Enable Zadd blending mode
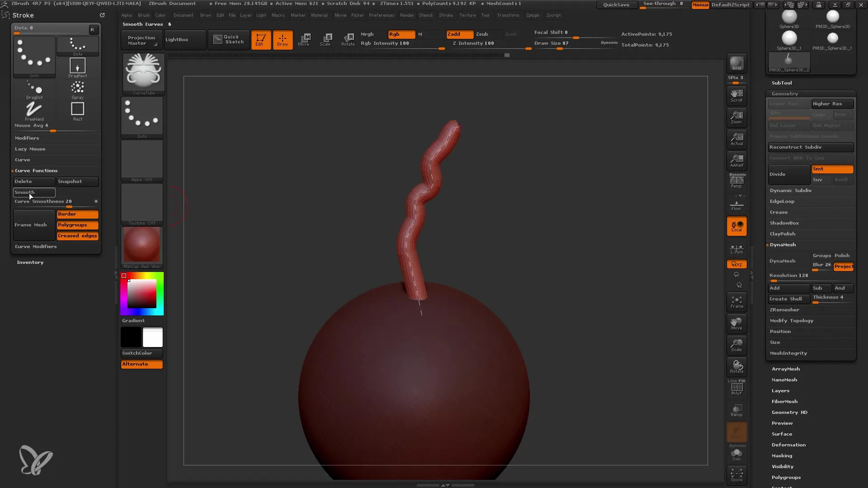 click(x=454, y=34)
